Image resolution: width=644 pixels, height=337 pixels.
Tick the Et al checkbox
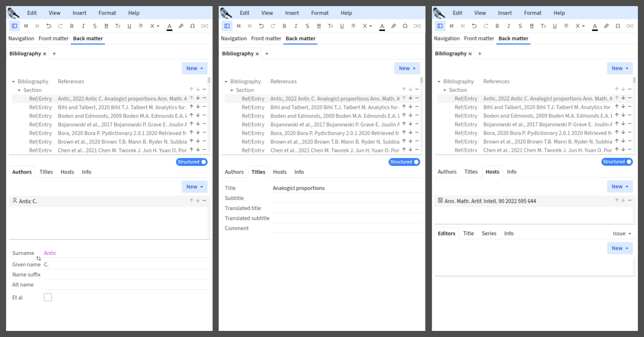[48, 297]
